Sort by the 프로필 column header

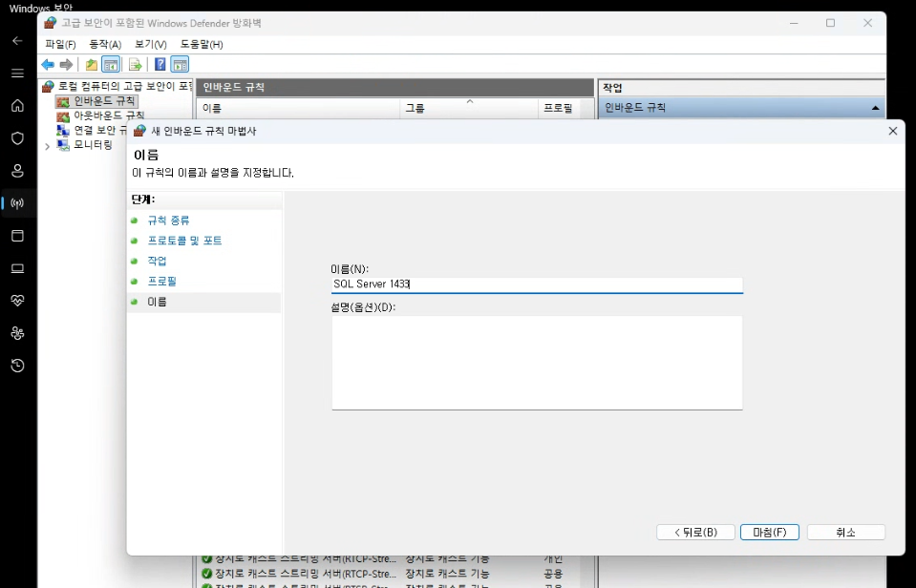click(x=558, y=108)
